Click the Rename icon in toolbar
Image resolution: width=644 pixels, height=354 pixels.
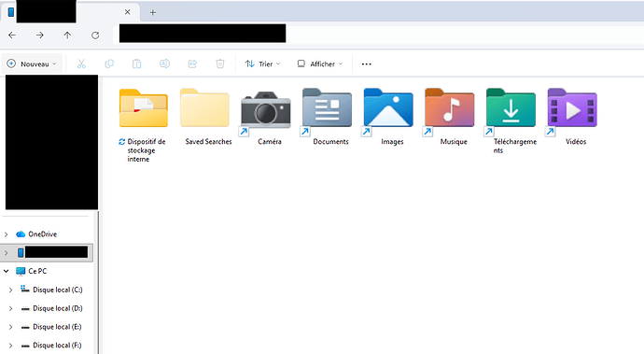tap(164, 64)
